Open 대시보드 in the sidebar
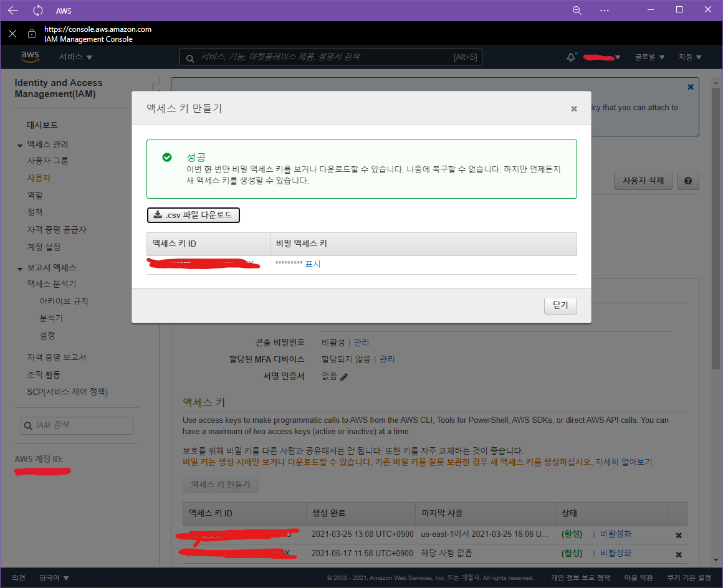Viewport: 723px width, 588px height. tap(42, 125)
